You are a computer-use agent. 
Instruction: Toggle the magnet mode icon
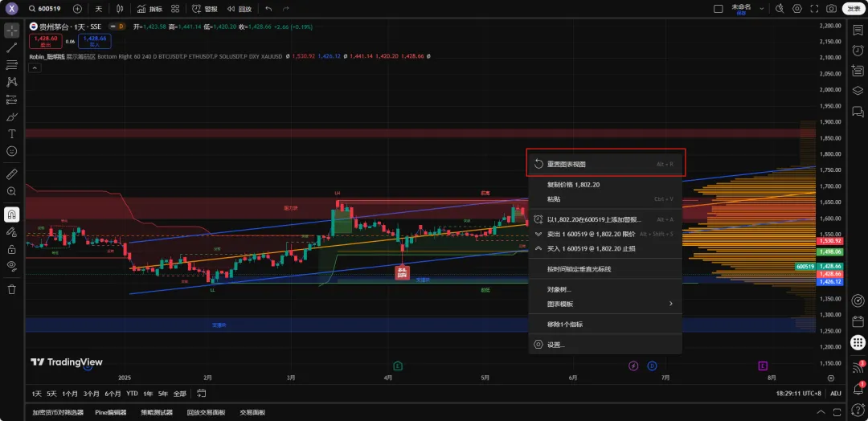click(x=12, y=215)
